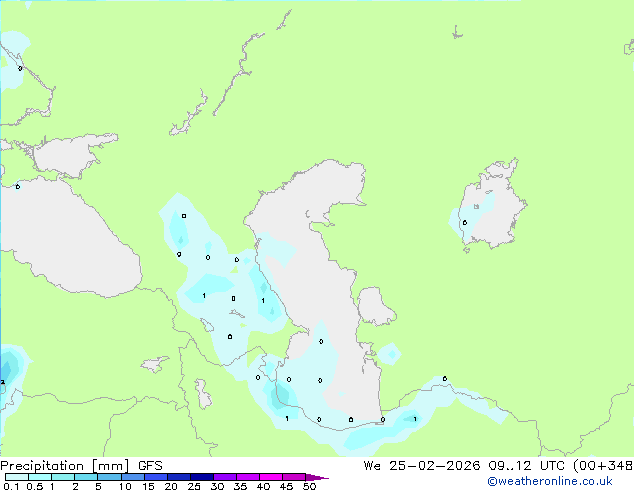Pick the magenta swatch between 40 and 45
The height and width of the screenshot is (490, 634).
pyautogui.click(x=271, y=477)
